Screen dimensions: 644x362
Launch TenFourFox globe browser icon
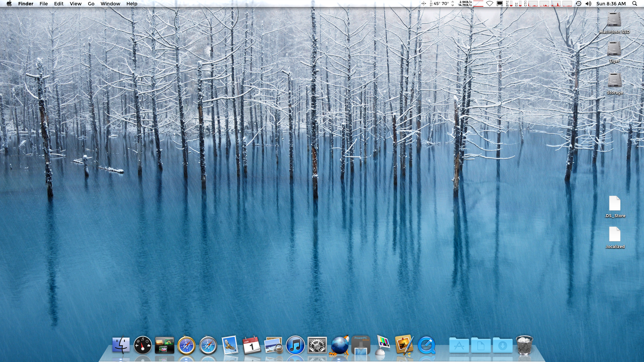pos(339,345)
